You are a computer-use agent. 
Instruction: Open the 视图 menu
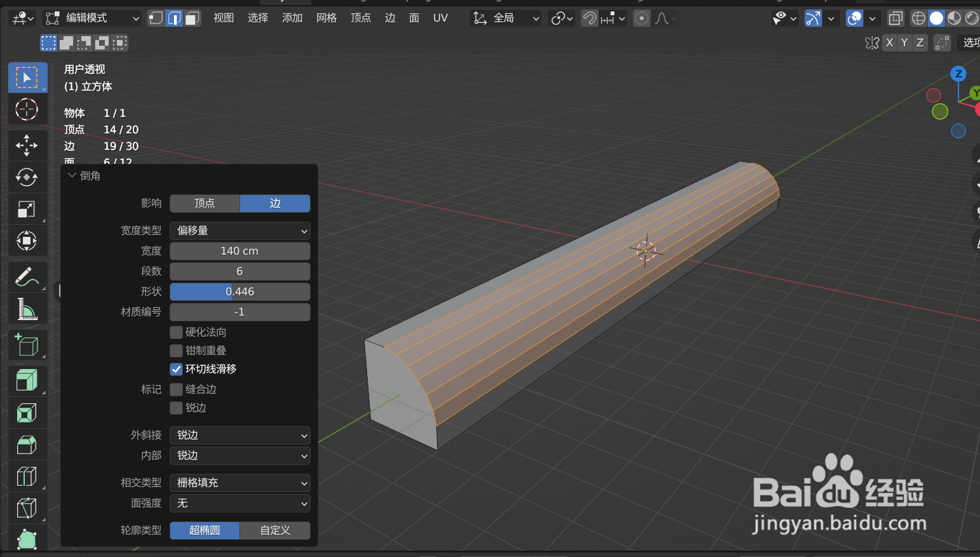[x=224, y=18]
